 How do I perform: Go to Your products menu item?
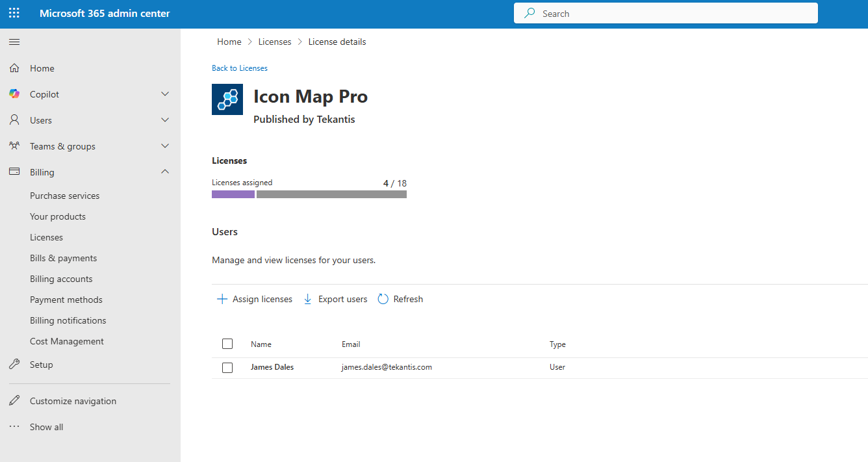58,216
